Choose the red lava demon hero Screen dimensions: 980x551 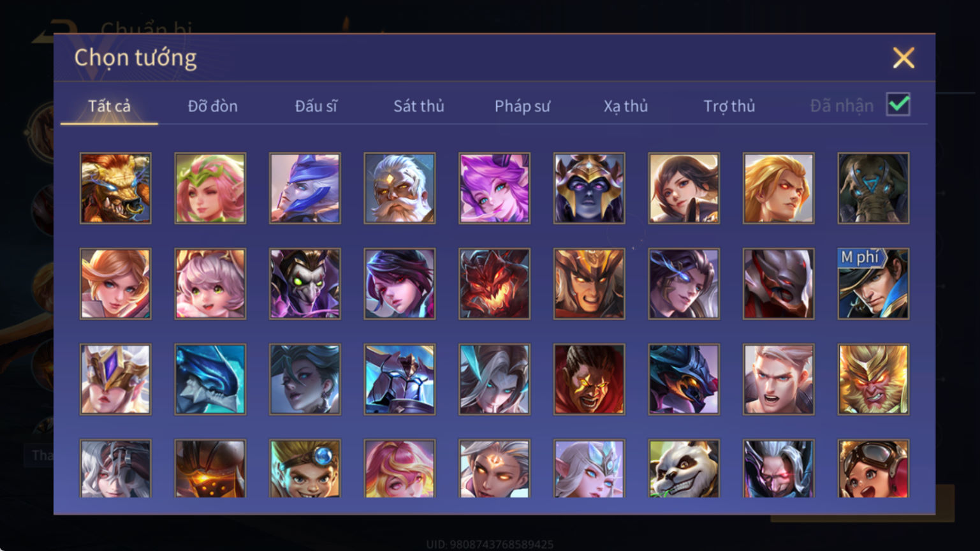[495, 284]
